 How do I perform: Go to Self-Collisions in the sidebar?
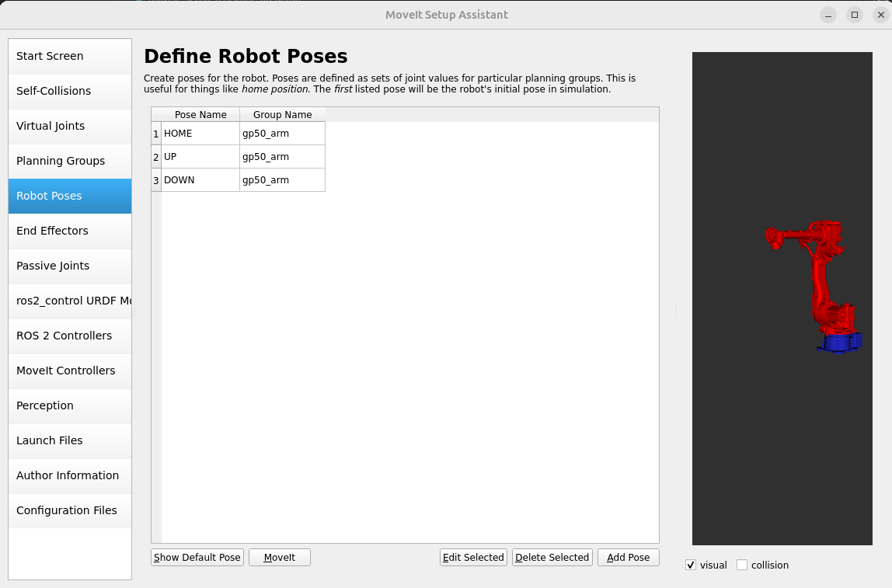coord(70,91)
